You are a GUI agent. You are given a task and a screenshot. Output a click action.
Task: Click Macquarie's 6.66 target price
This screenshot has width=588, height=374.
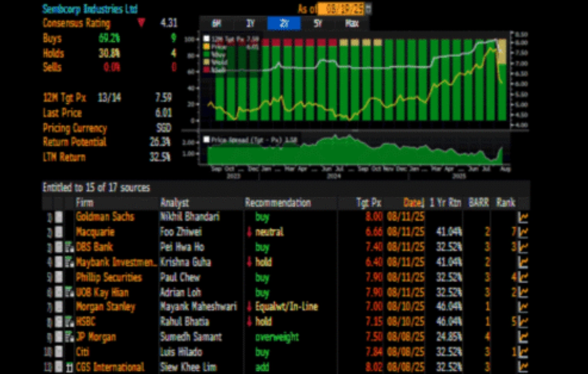point(374,232)
